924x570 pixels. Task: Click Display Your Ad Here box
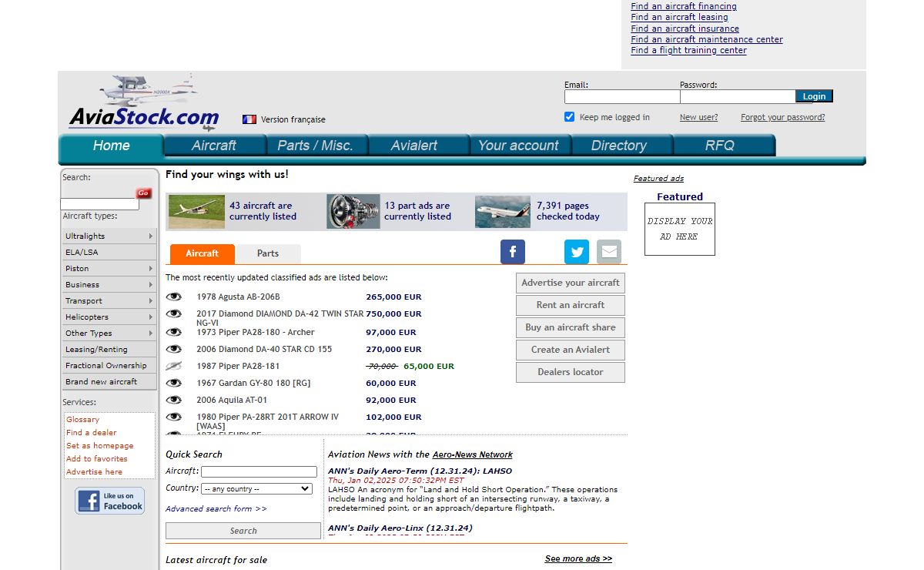point(680,229)
